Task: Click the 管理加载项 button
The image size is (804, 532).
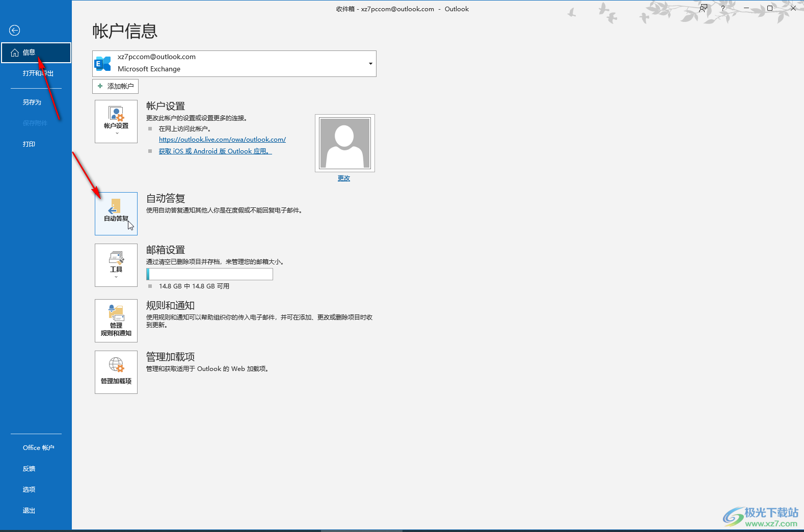Action: (x=116, y=372)
